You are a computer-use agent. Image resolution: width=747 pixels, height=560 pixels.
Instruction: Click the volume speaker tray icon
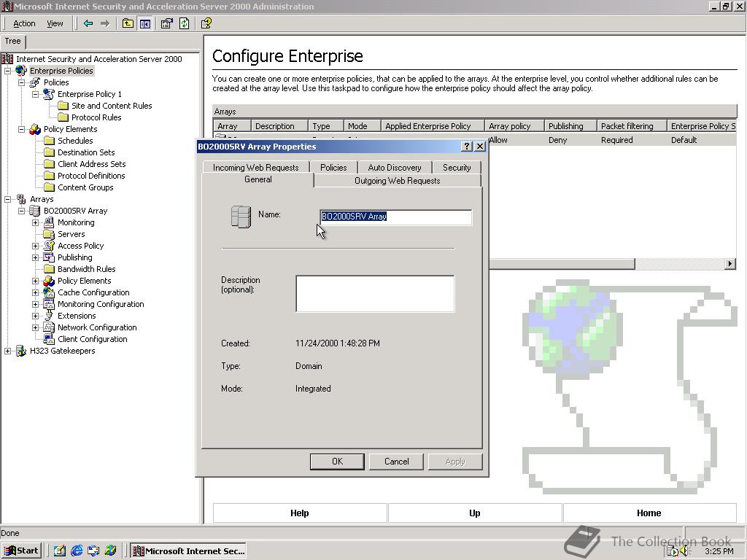tap(685, 551)
